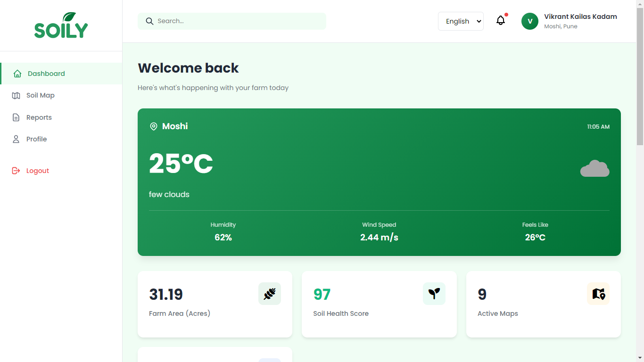Click the cloud weather icon
Viewport: 644px width, 362px height.
tap(594, 168)
